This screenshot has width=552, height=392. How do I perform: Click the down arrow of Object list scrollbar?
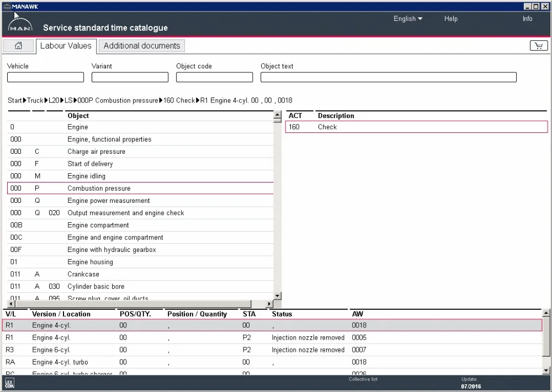(278, 296)
